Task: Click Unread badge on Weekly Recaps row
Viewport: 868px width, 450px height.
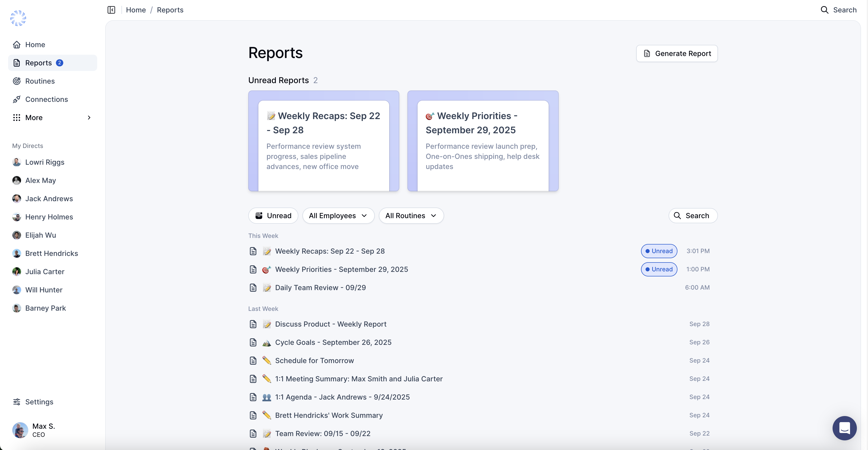Action: [x=659, y=251]
